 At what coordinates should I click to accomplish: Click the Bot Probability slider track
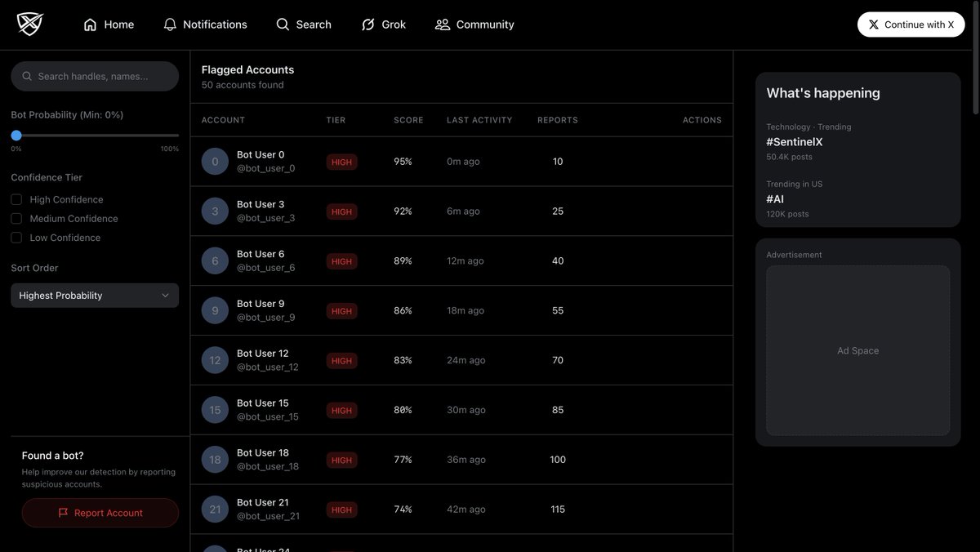[x=95, y=135]
